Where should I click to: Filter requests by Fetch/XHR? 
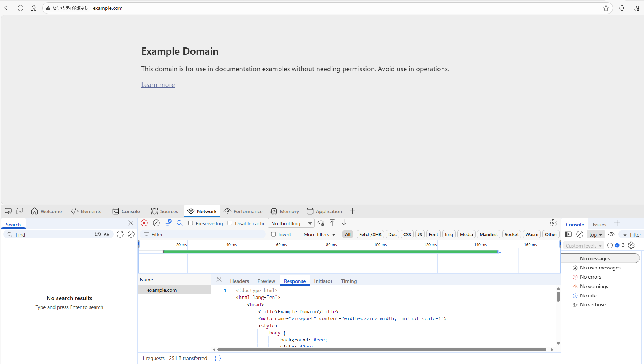(370, 234)
